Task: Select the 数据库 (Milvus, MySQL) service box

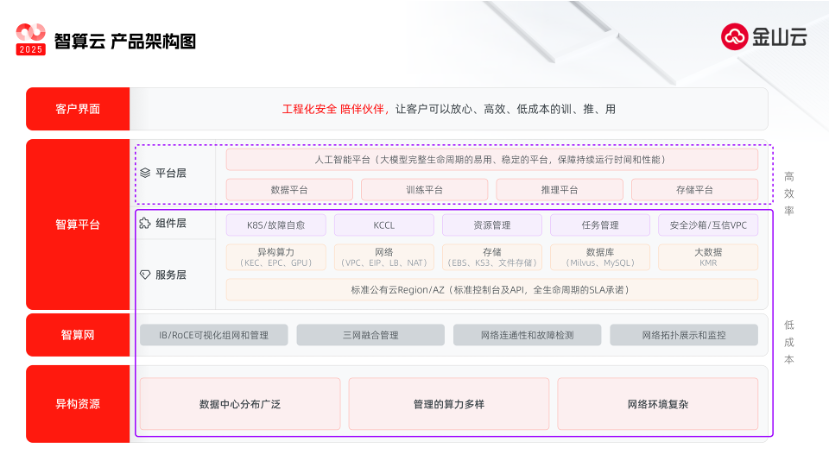Action: (599, 257)
